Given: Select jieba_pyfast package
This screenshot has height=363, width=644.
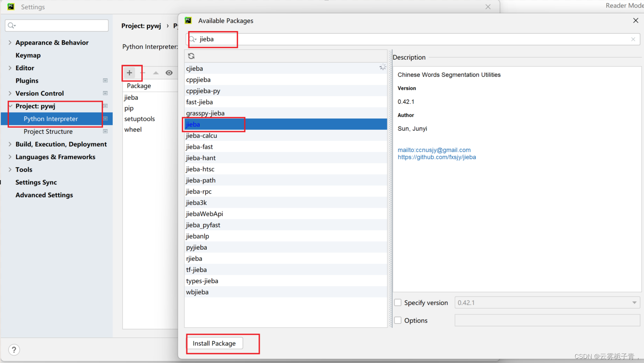Looking at the screenshot, I should pyautogui.click(x=286, y=225).
